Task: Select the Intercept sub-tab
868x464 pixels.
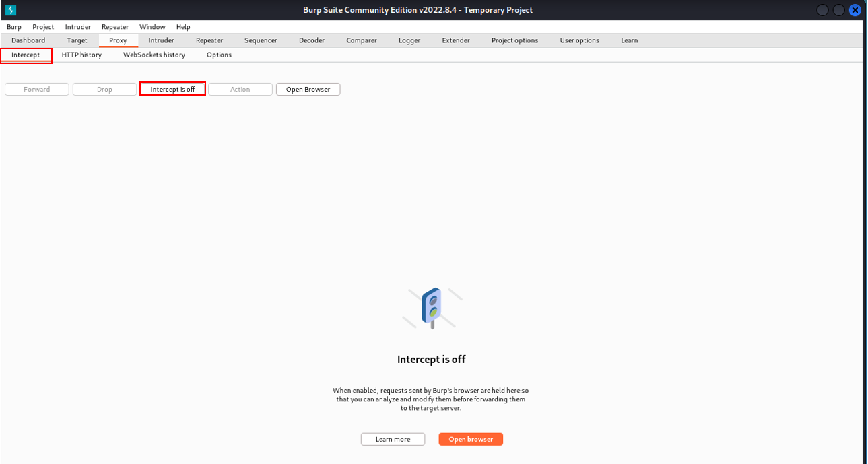Action: click(26, 55)
